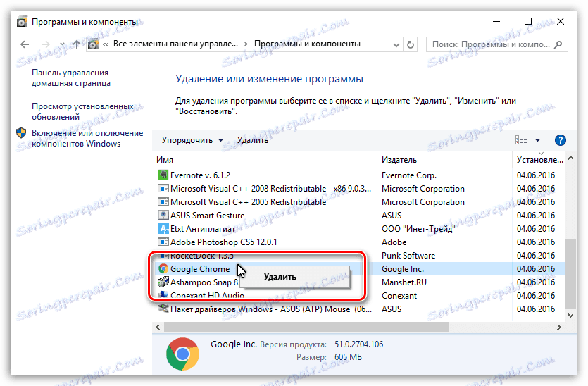This screenshot has height=386, width=588.
Task: Click the Ashampoo Snap icon
Action: point(163,282)
